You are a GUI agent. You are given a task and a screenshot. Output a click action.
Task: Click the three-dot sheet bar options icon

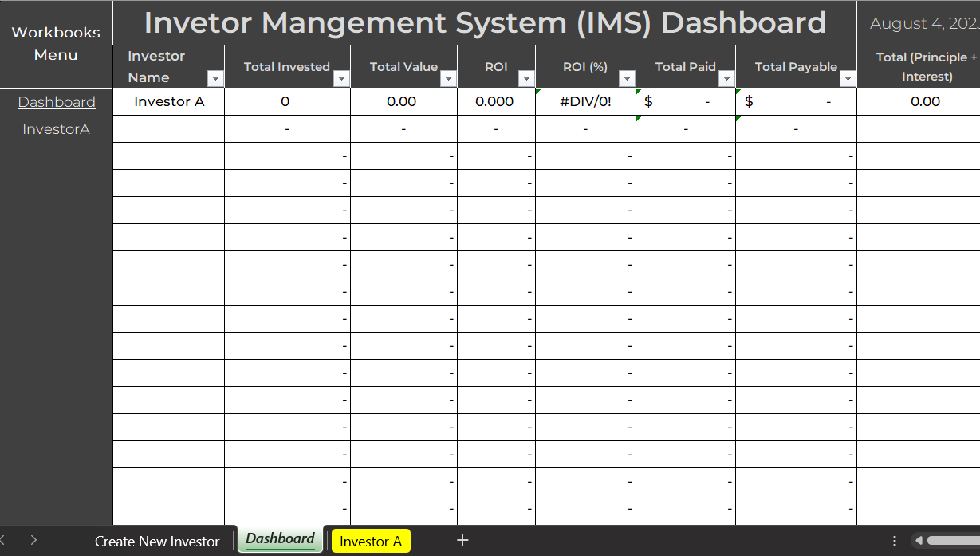click(x=895, y=541)
